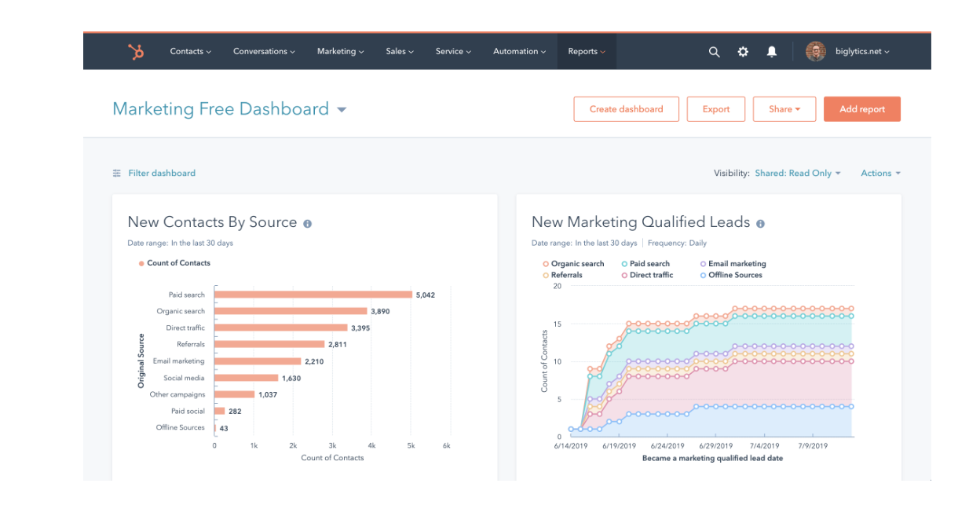This screenshot has width=980, height=531.
Task: Open the settings gear
Action: coord(742,52)
